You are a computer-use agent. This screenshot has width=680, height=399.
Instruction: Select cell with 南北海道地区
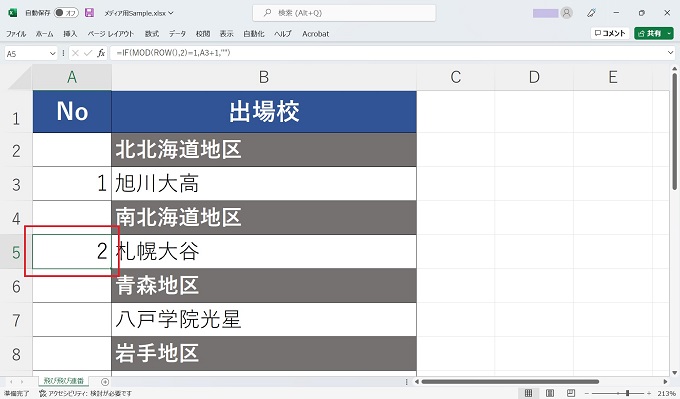point(264,217)
